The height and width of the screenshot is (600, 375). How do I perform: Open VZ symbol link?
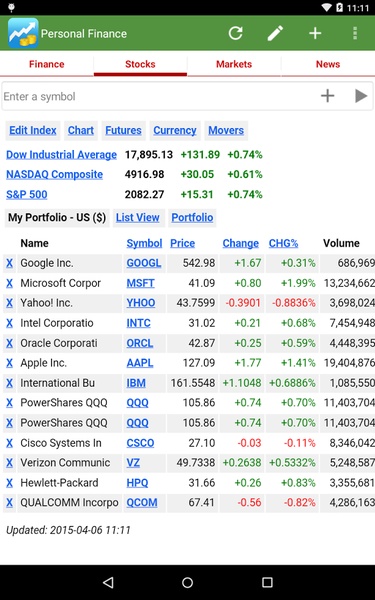pyautogui.click(x=133, y=463)
